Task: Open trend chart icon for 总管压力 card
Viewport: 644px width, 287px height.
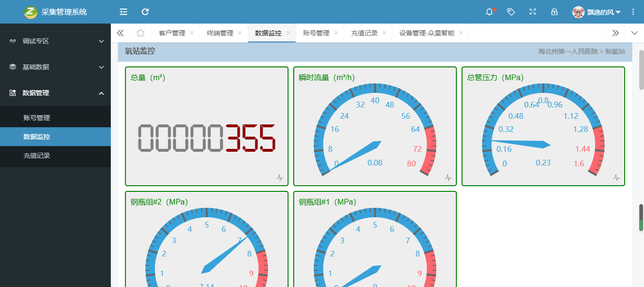Action: pos(617,178)
